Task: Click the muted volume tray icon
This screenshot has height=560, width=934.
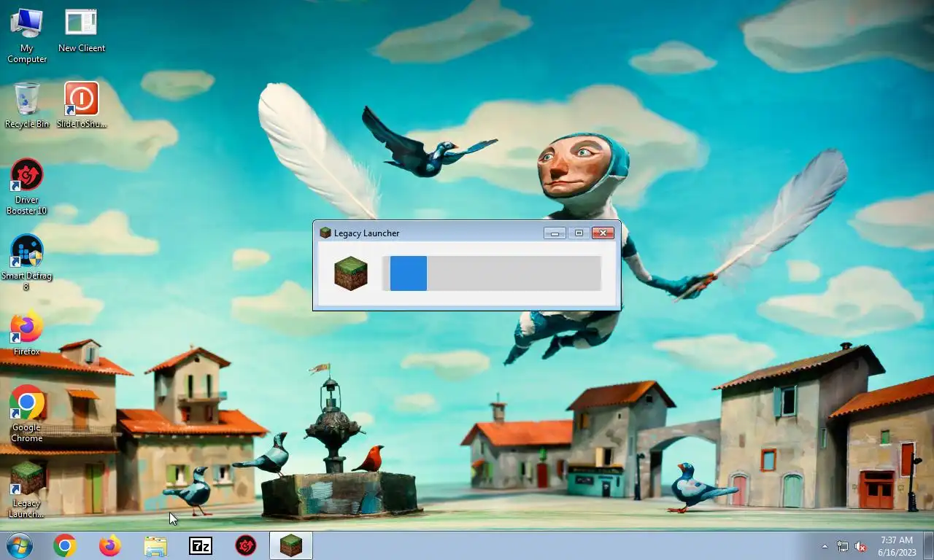Action: pyautogui.click(x=860, y=546)
